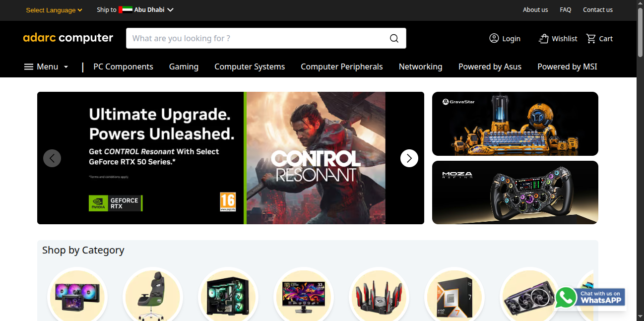644x321 pixels.
Task: Expand the Select Language dropdown
Action: (x=54, y=10)
